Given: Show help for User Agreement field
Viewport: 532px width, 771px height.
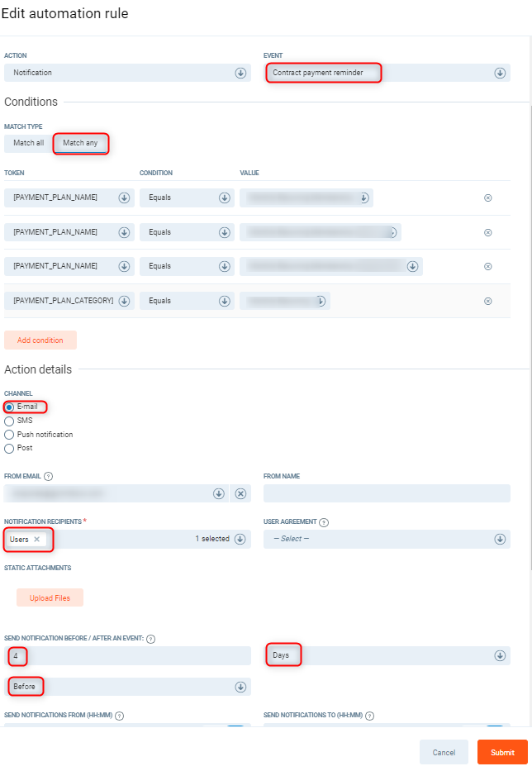Looking at the screenshot, I should coord(324,522).
